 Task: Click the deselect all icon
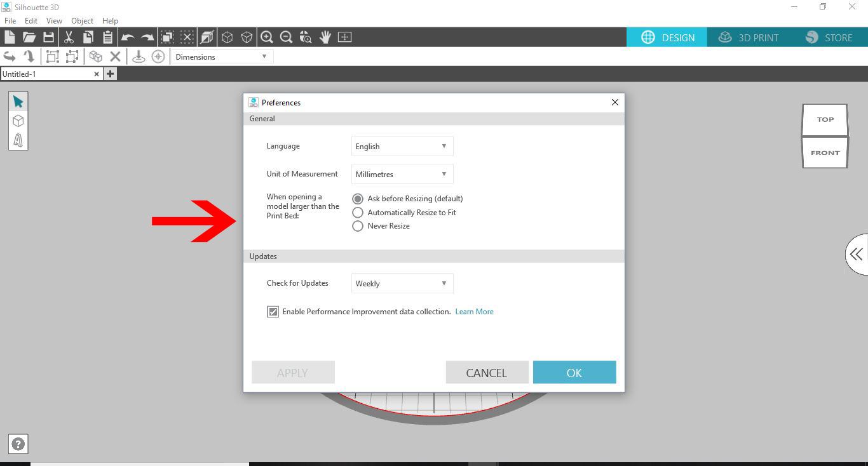click(187, 37)
